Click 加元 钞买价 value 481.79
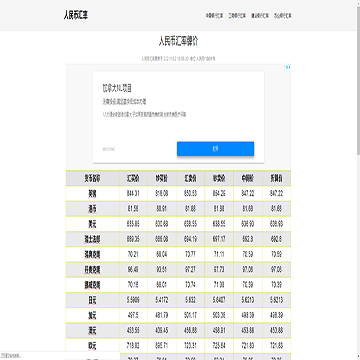Viewport: 360px width, 360px height. (x=162, y=316)
